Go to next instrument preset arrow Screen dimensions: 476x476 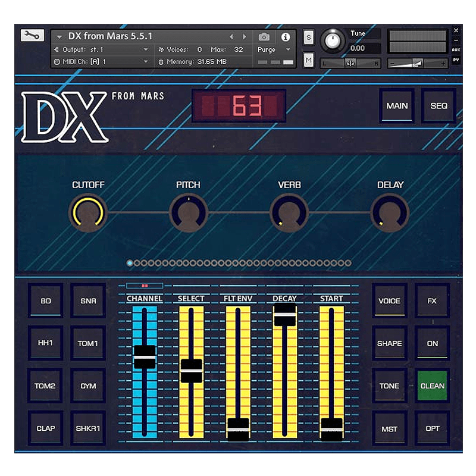point(244,37)
